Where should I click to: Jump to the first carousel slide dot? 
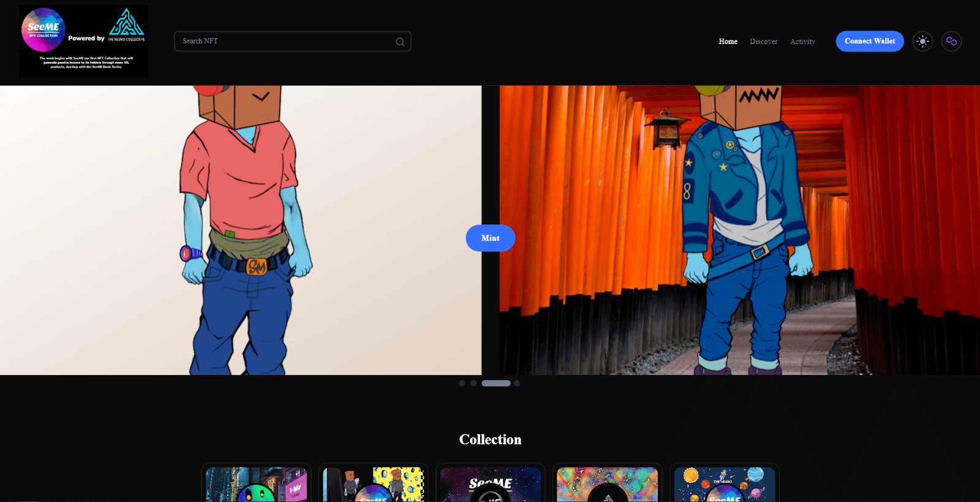[462, 383]
